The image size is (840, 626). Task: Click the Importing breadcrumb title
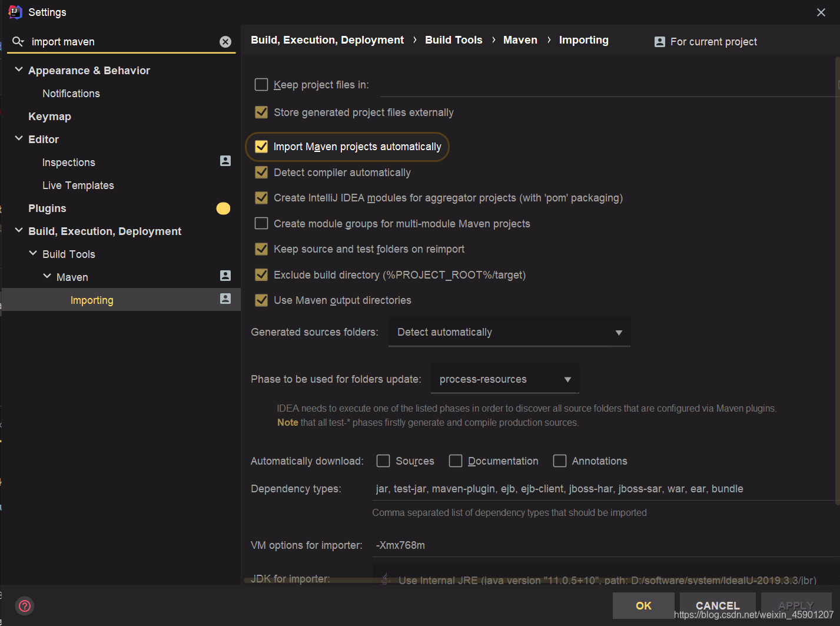(584, 40)
